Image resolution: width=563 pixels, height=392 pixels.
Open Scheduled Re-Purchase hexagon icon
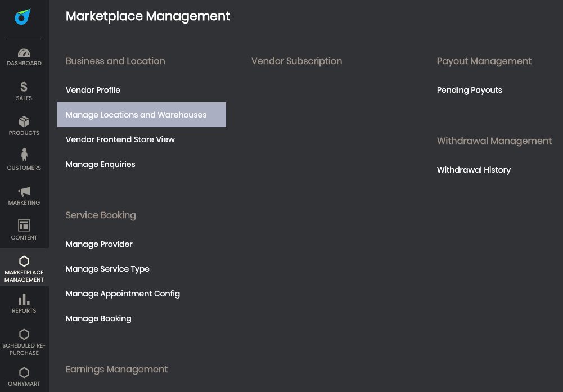[24, 334]
